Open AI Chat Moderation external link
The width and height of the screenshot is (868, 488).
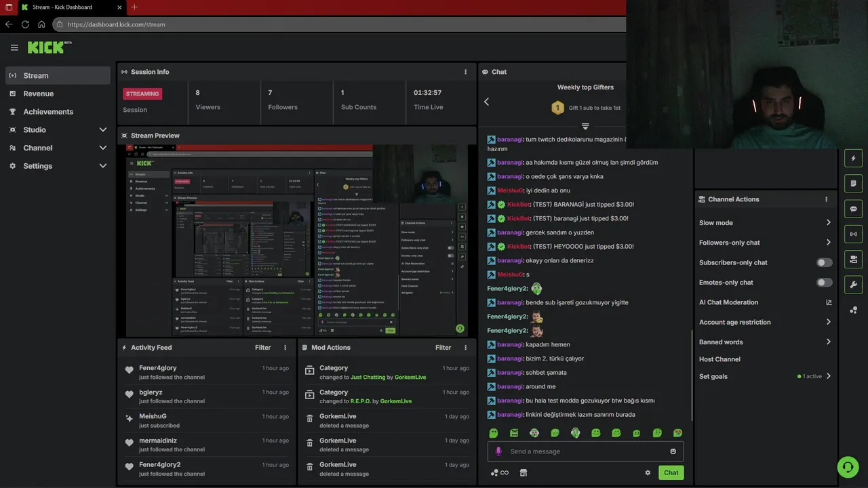829,302
